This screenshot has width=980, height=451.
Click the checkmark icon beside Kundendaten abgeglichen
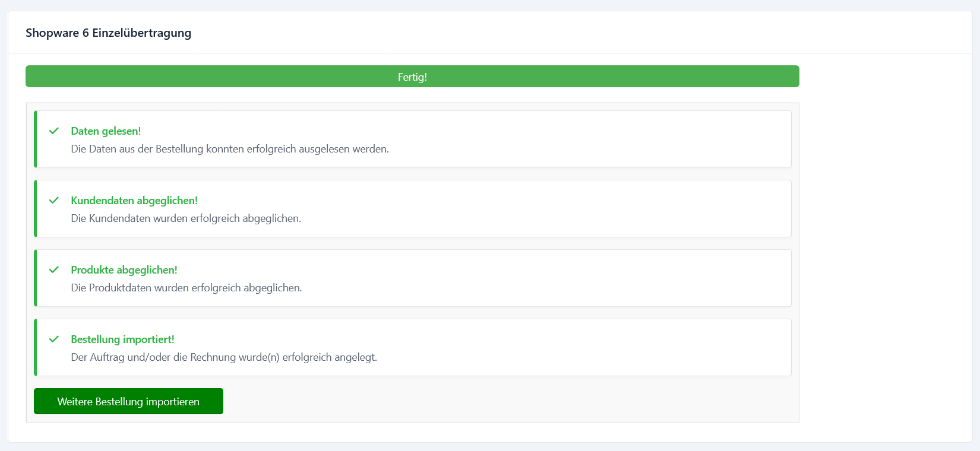pyautogui.click(x=54, y=200)
